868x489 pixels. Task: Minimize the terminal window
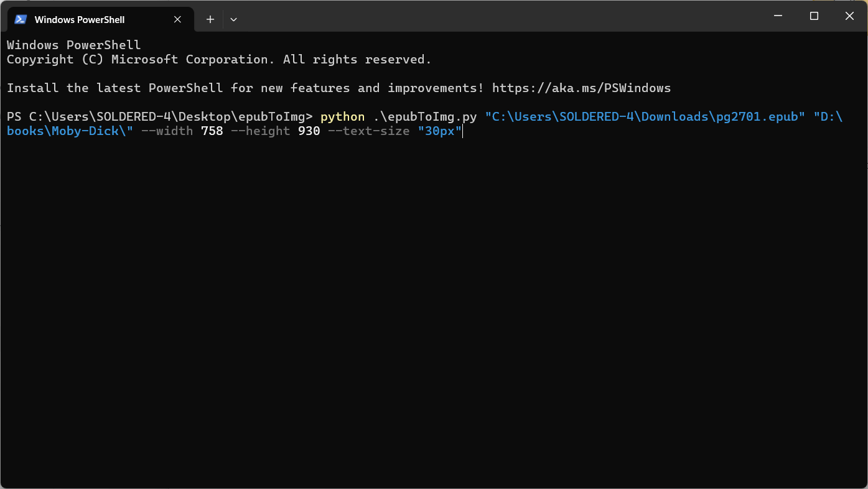point(778,16)
